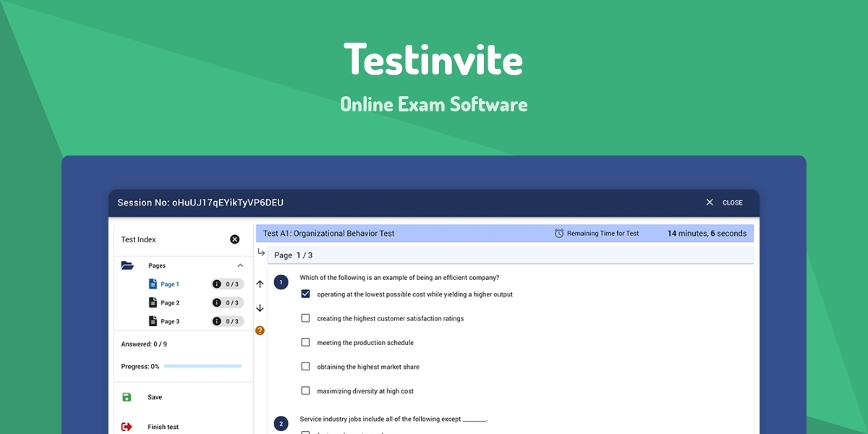Open the 0/3 info badge for Page 1

[229, 284]
